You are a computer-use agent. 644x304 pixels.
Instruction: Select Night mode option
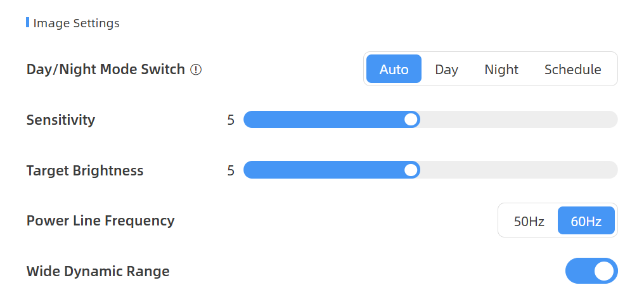coord(501,69)
